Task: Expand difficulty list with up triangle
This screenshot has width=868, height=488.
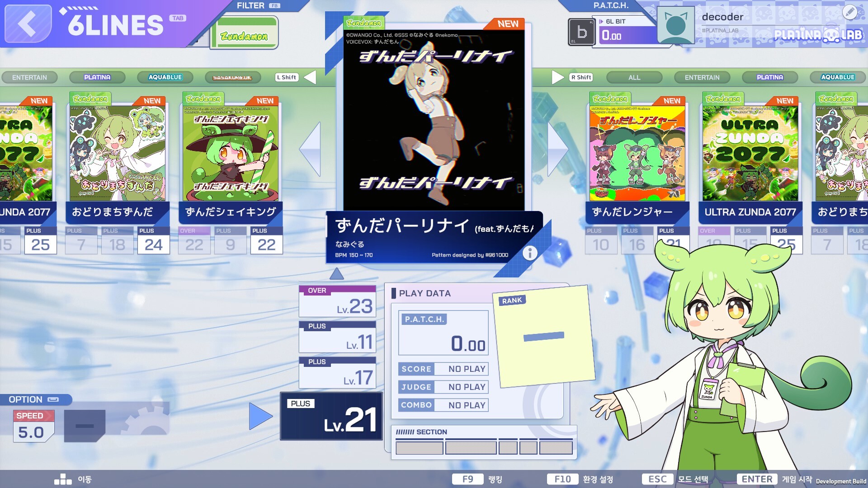Action: 336,274
